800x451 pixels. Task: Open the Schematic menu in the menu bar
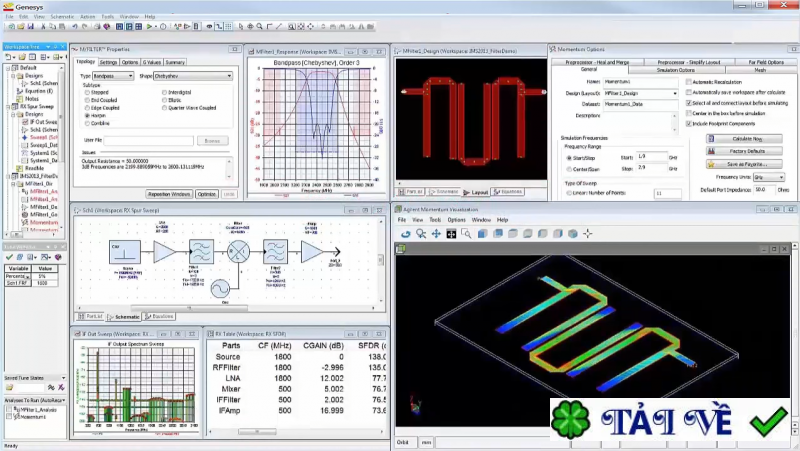(62, 17)
